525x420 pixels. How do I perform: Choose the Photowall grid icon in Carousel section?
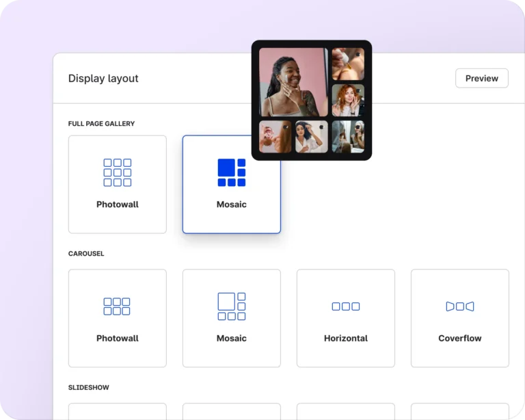coord(118,306)
